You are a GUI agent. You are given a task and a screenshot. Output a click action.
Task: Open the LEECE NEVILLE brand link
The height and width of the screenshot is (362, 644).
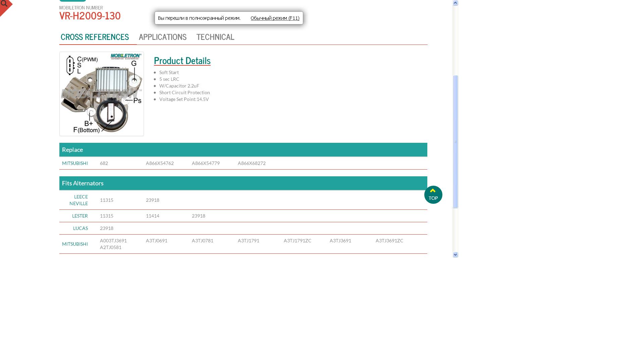click(79, 200)
